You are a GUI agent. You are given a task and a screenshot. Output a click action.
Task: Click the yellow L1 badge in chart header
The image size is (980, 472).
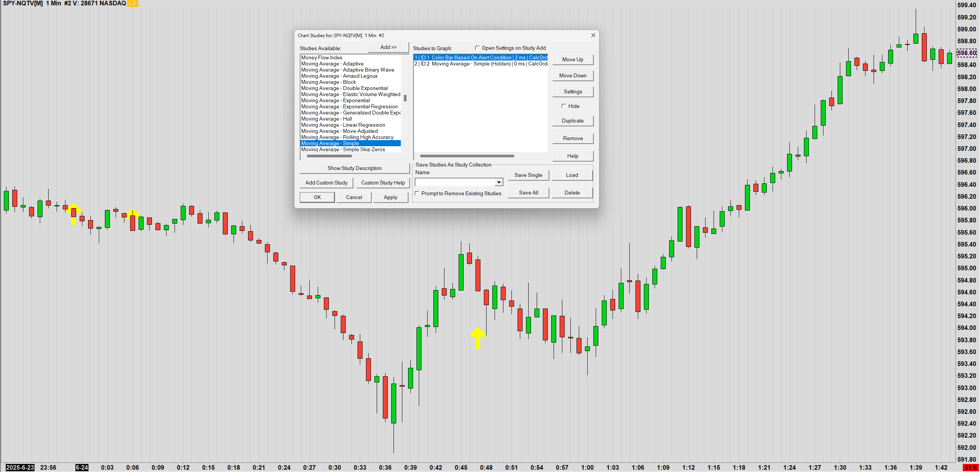coord(132,3)
